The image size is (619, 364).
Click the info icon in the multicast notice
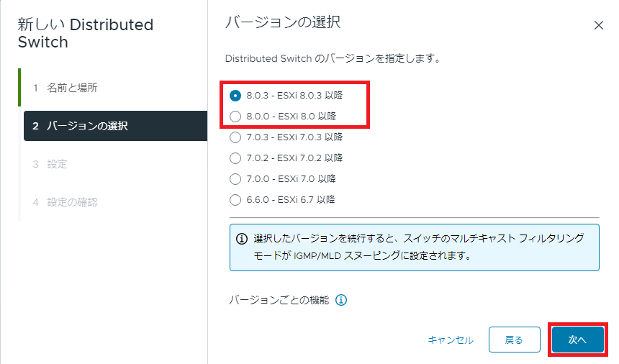click(242, 239)
